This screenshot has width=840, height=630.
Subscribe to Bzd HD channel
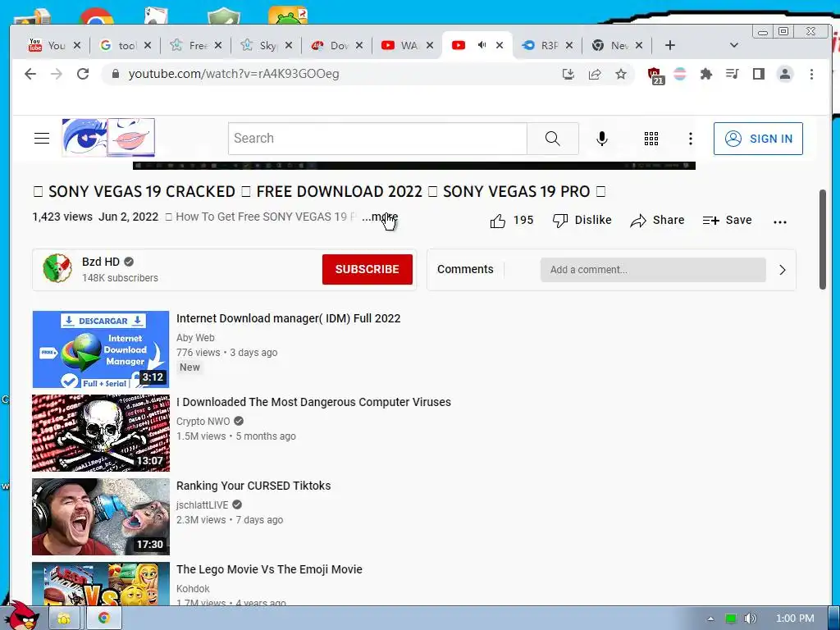click(x=367, y=269)
